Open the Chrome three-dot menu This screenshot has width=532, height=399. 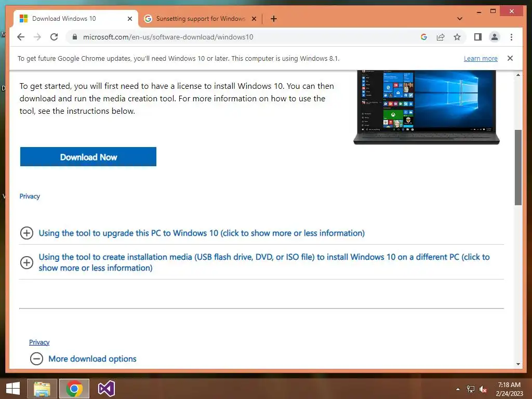point(511,37)
